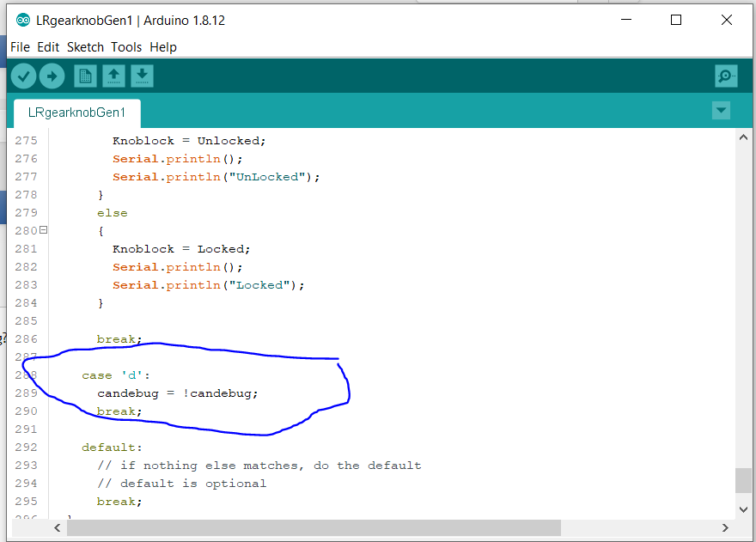Screen dimensions: 756x542
Task: Save sketch using down-arrow icon
Action: tap(142, 76)
